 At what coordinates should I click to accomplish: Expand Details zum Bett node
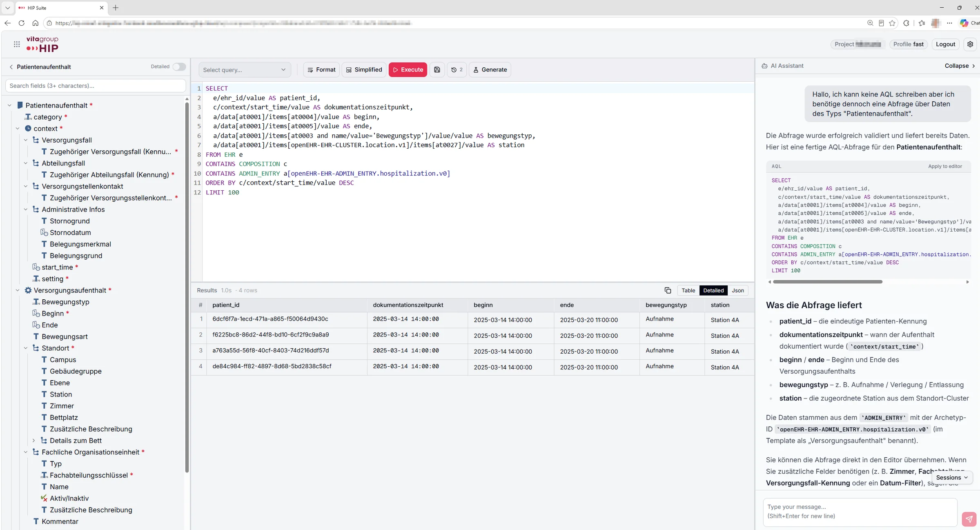(x=33, y=441)
